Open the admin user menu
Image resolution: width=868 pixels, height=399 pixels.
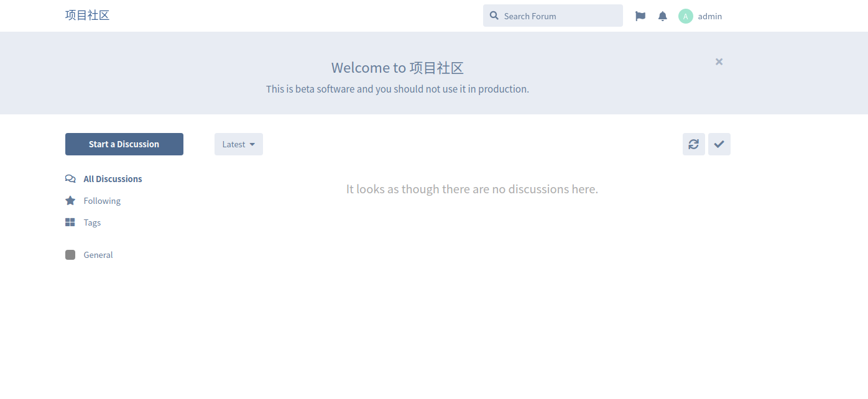pyautogui.click(x=709, y=16)
